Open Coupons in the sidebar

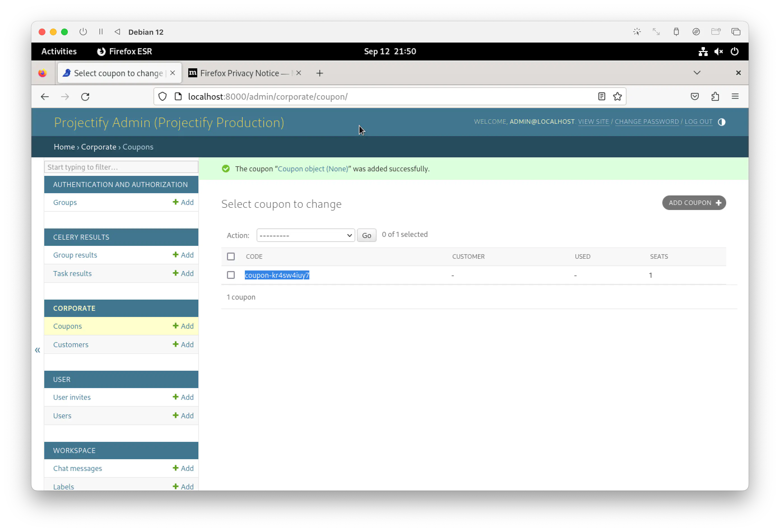[68, 326]
